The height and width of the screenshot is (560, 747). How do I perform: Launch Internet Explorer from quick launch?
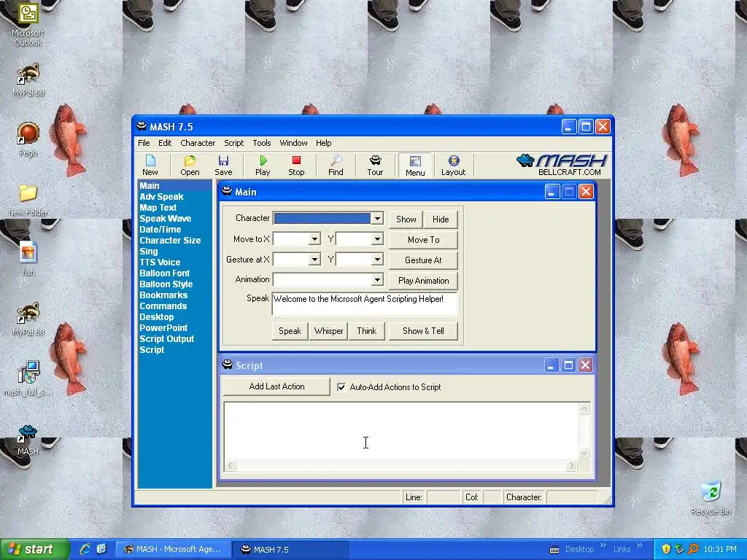[x=85, y=549]
